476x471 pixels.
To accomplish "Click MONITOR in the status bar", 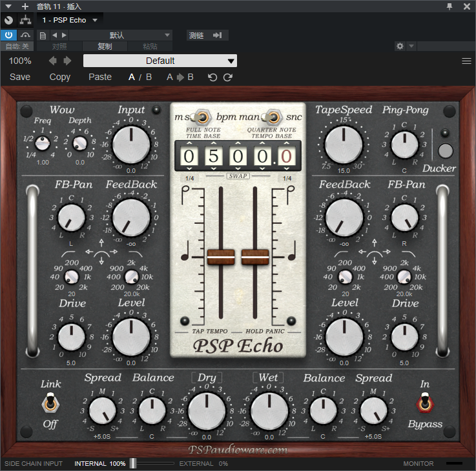I will (x=419, y=463).
